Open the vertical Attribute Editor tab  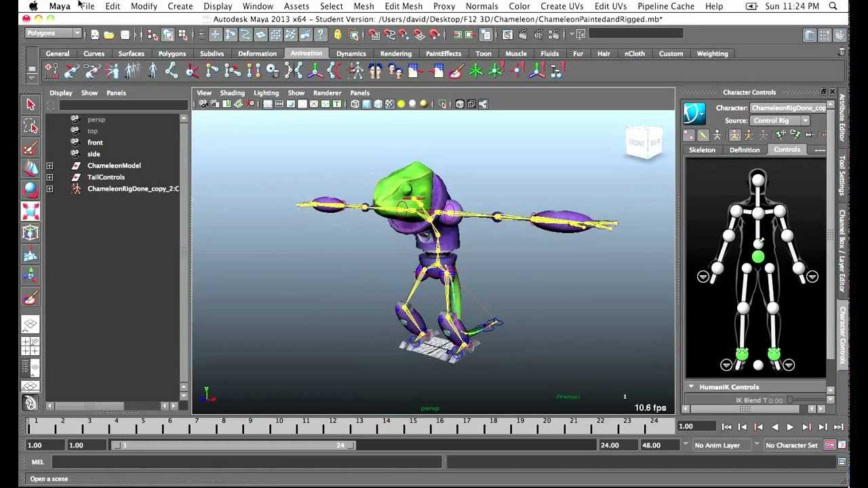click(842, 118)
